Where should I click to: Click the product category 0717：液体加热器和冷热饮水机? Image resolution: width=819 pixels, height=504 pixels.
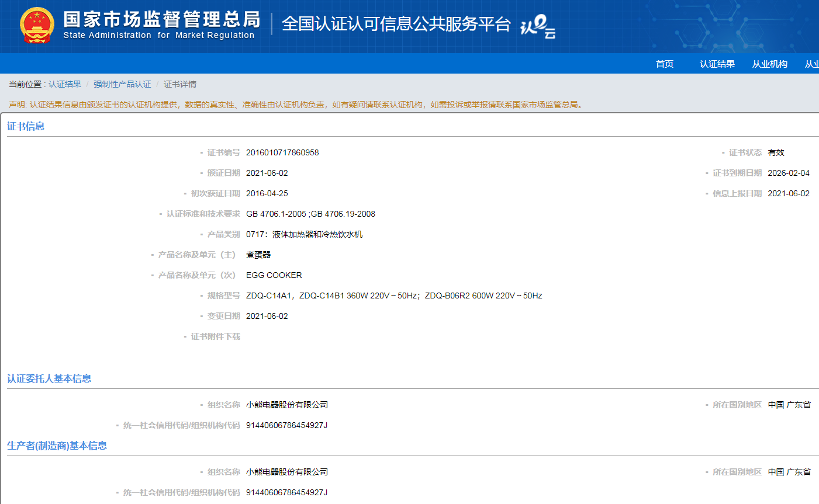pos(305,234)
